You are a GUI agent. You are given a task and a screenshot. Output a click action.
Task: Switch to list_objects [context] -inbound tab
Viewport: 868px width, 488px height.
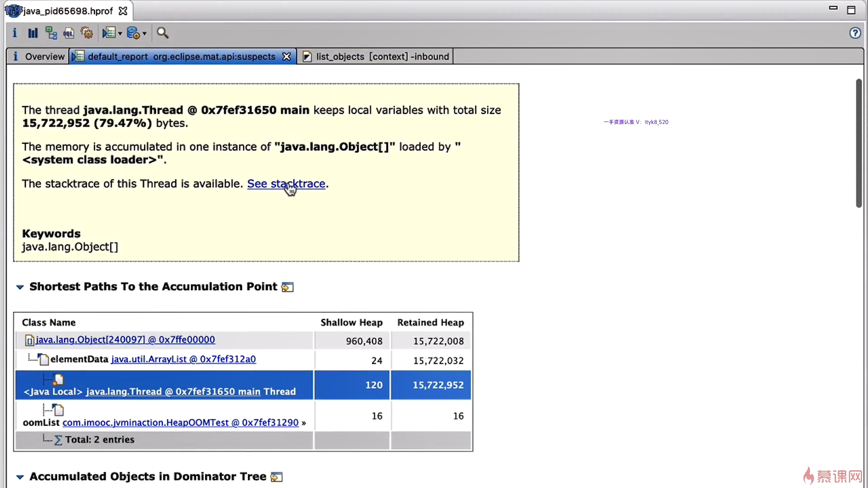377,56
